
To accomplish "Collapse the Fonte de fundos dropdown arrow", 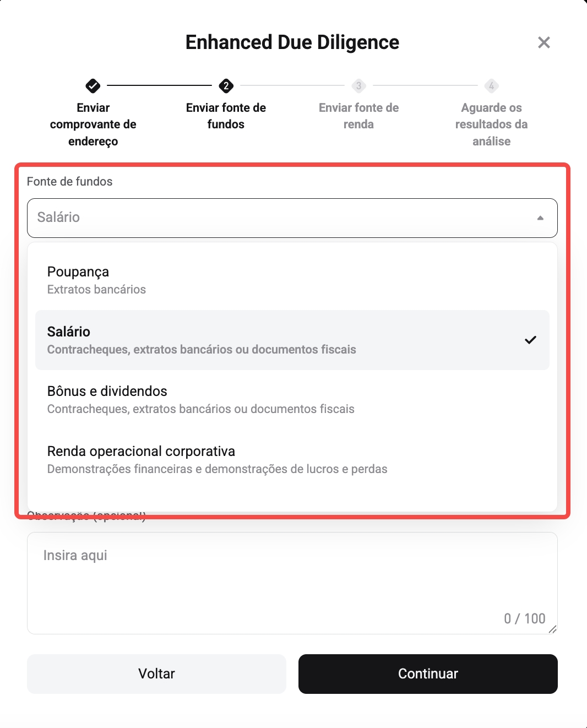I will coord(540,218).
